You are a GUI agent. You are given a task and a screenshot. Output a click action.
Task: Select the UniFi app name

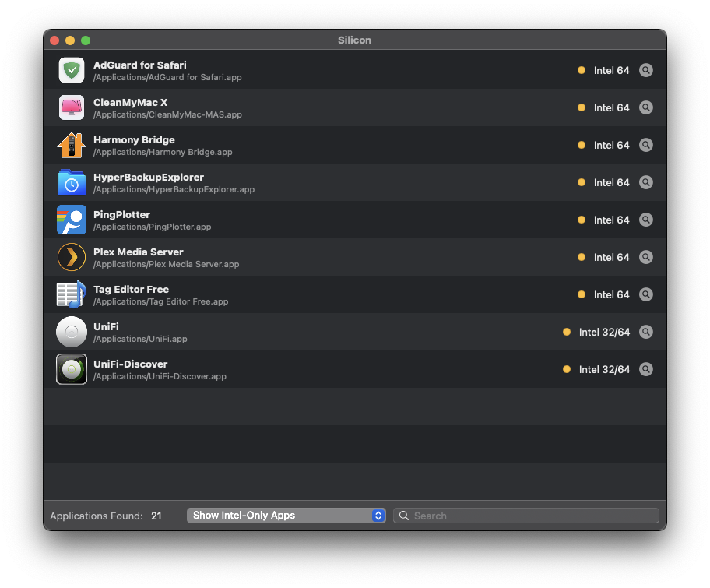[106, 326]
